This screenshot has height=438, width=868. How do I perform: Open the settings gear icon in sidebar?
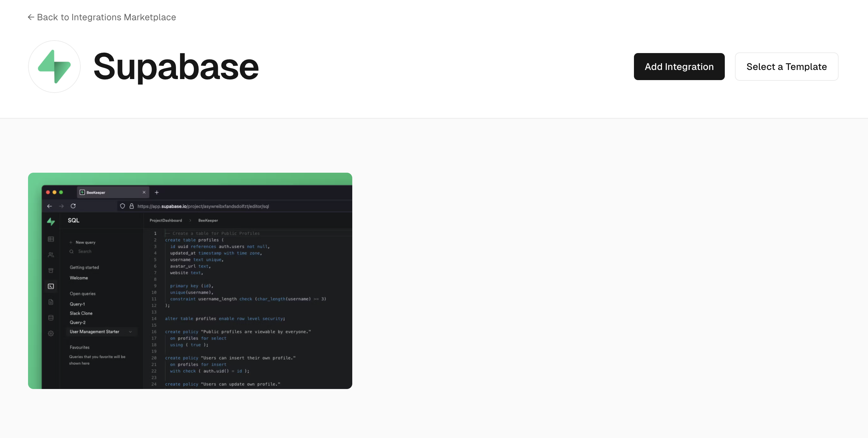tap(51, 334)
